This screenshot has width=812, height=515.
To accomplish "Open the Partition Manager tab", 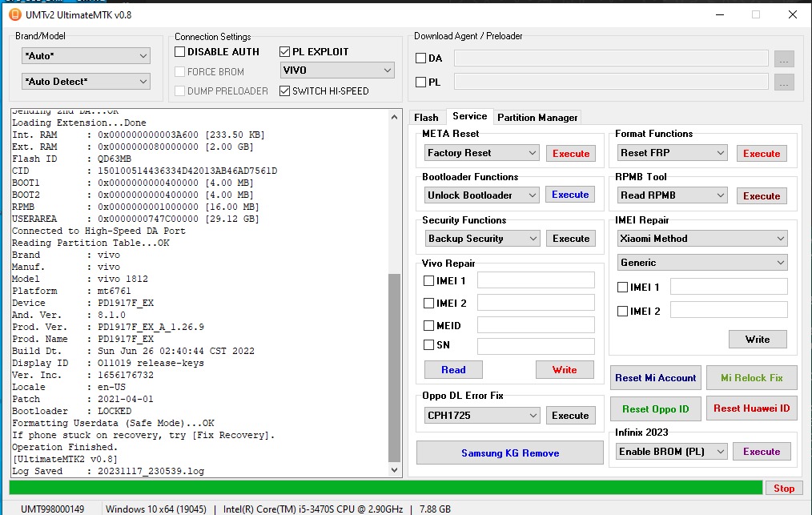I will click(537, 118).
